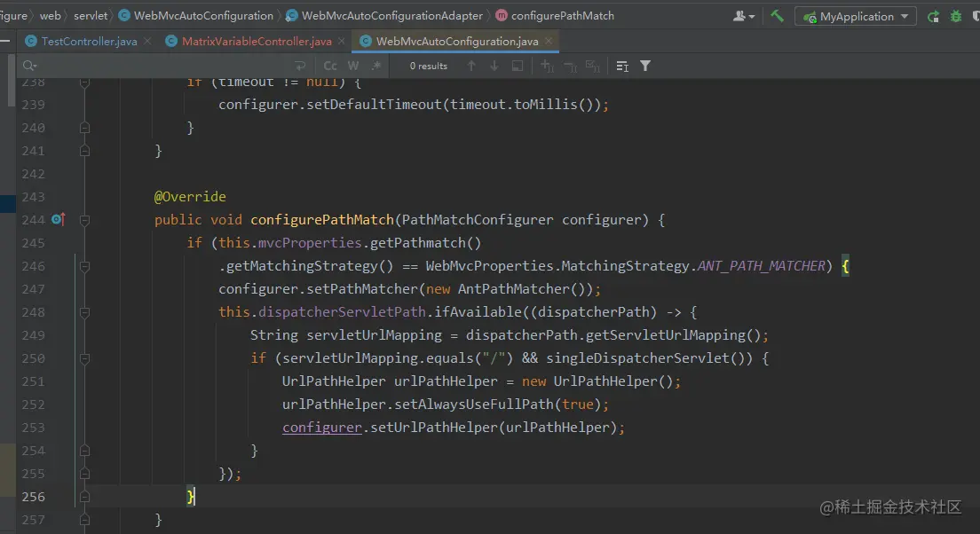Click '0 results' search count label
The width and height of the screenshot is (980, 534).
(428, 66)
